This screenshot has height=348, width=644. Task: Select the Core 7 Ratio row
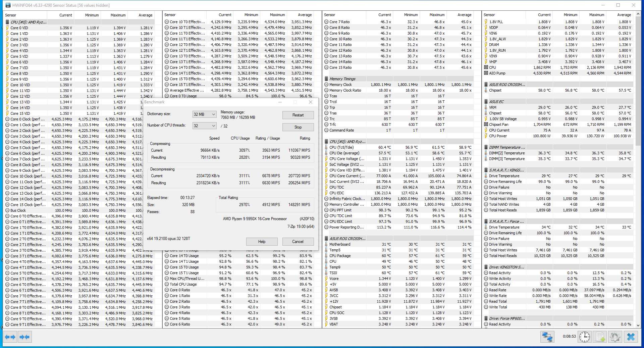398,22
